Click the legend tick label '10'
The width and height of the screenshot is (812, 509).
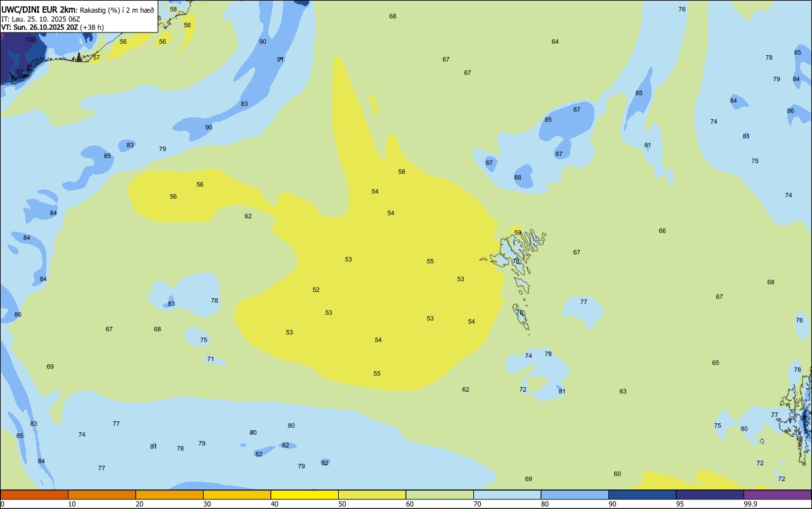click(72, 504)
